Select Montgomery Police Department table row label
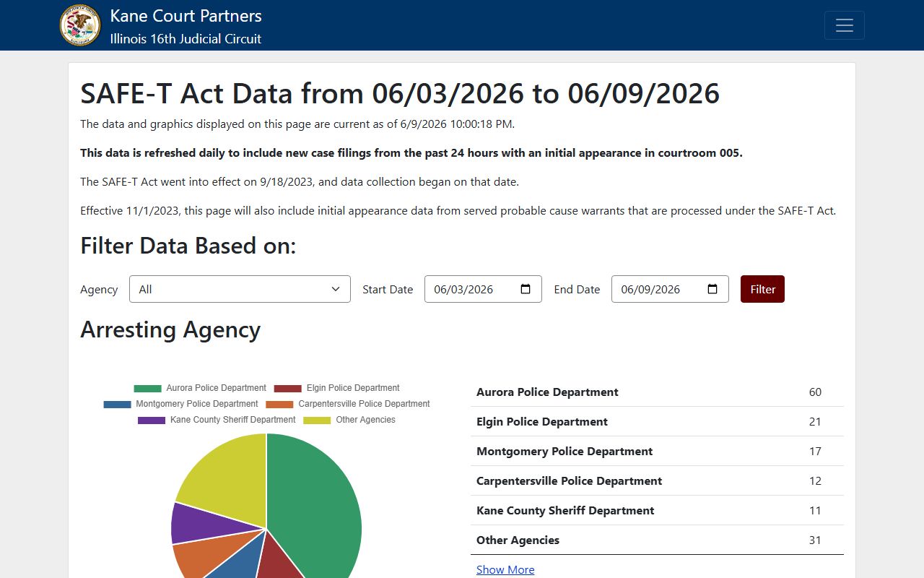This screenshot has height=578, width=924. [565, 451]
